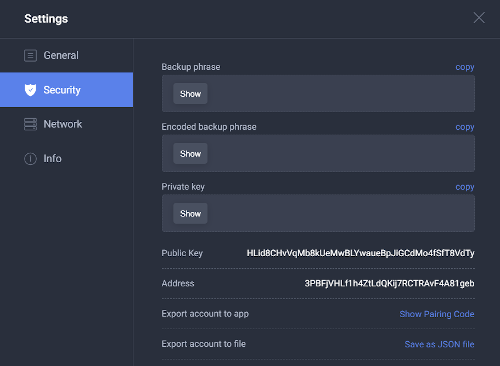The width and height of the screenshot is (500, 366).
Task: Click the Address label
Action: (x=178, y=283)
